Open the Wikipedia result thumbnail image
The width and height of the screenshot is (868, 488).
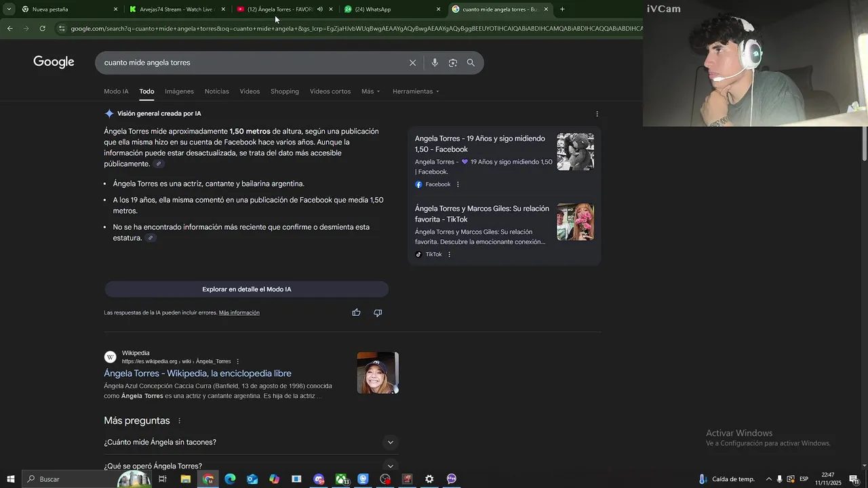378,373
